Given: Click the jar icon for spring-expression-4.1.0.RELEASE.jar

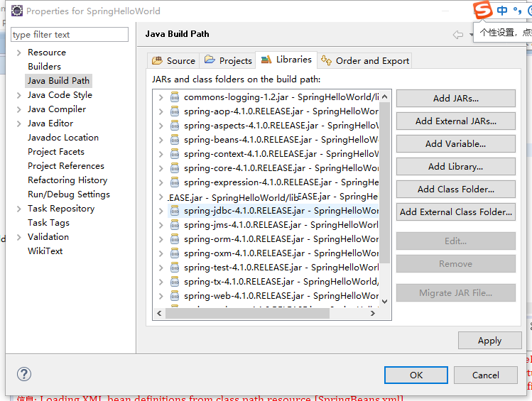Looking at the screenshot, I should (x=175, y=182).
